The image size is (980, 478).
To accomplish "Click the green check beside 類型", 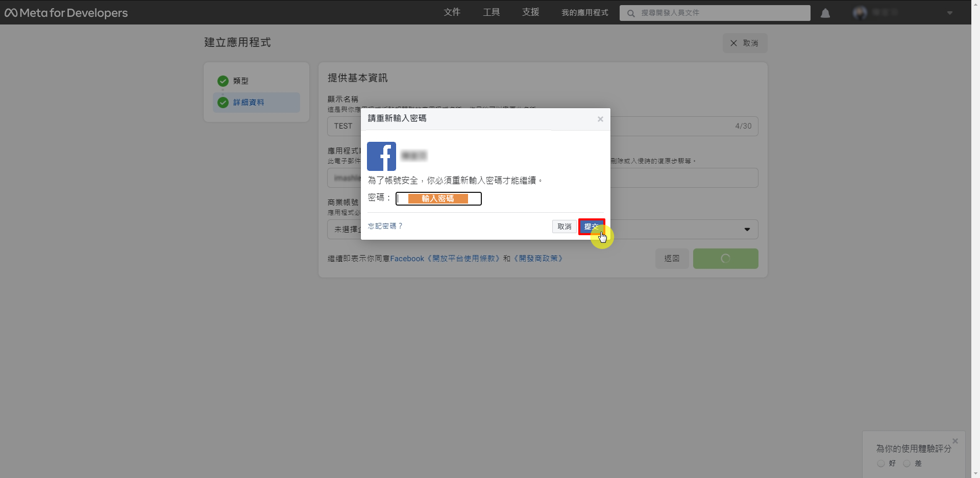I will (x=223, y=81).
